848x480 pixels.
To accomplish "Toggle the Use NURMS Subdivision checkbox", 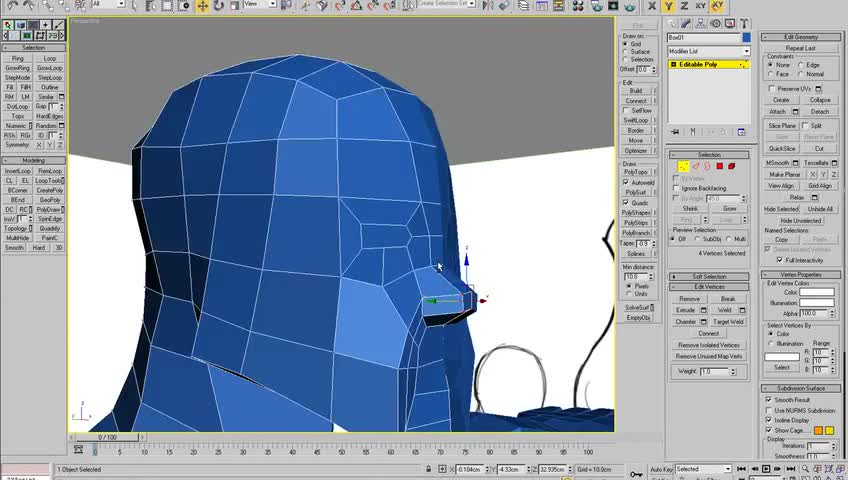I will 769,410.
